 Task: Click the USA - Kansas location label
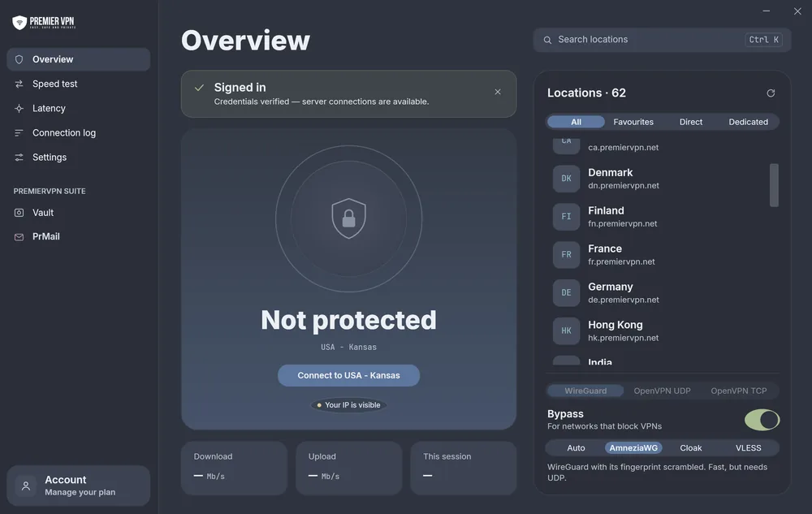348,348
